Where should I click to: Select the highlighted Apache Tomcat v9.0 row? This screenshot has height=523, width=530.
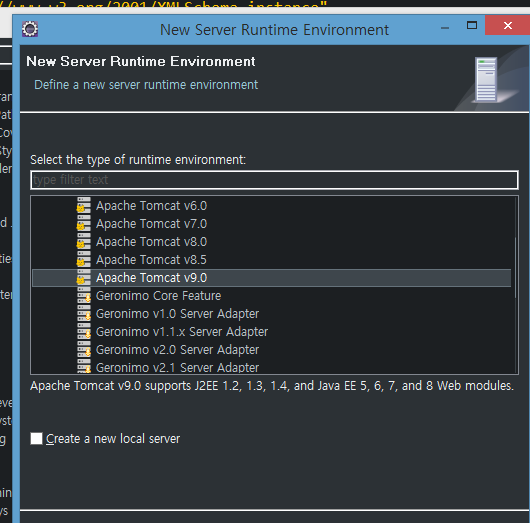click(271, 278)
